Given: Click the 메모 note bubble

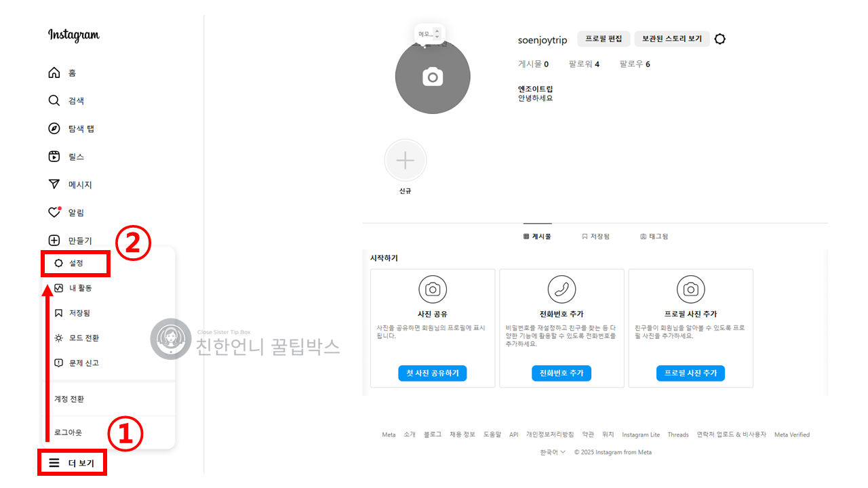Looking at the screenshot, I should tap(429, 35).
